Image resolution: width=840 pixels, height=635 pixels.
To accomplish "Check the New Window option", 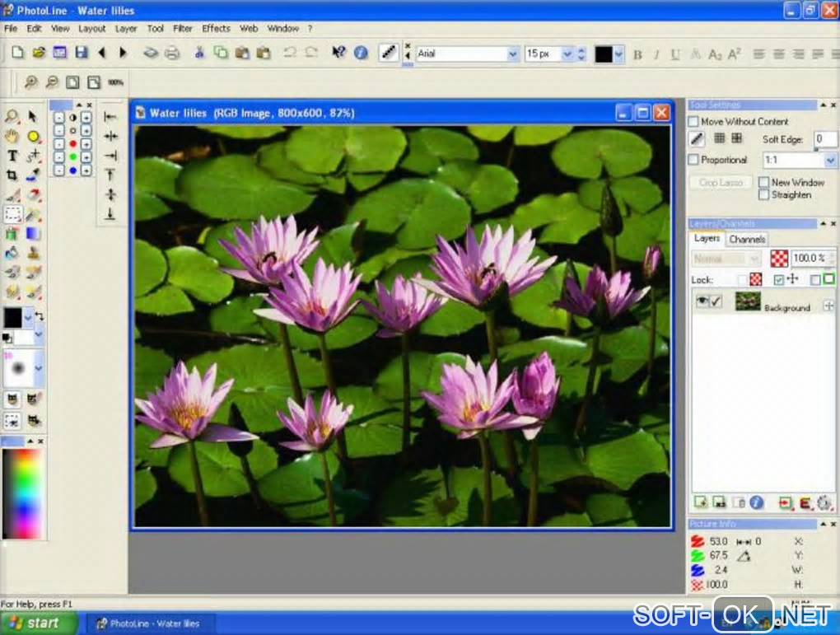I will pyautogui.click(x=764, y=182).
